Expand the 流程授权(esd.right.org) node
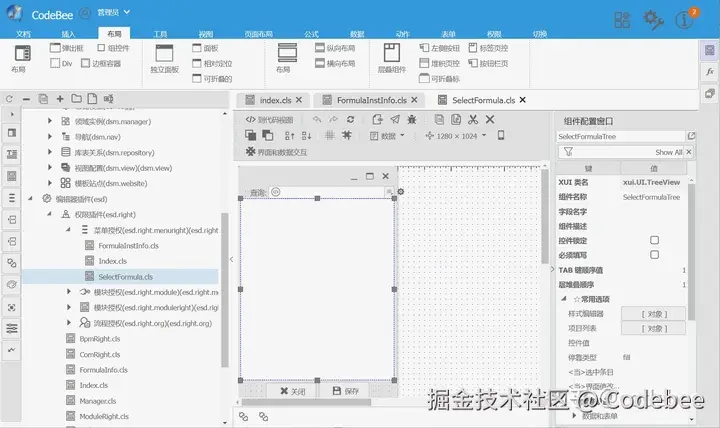 coord(69,323)
